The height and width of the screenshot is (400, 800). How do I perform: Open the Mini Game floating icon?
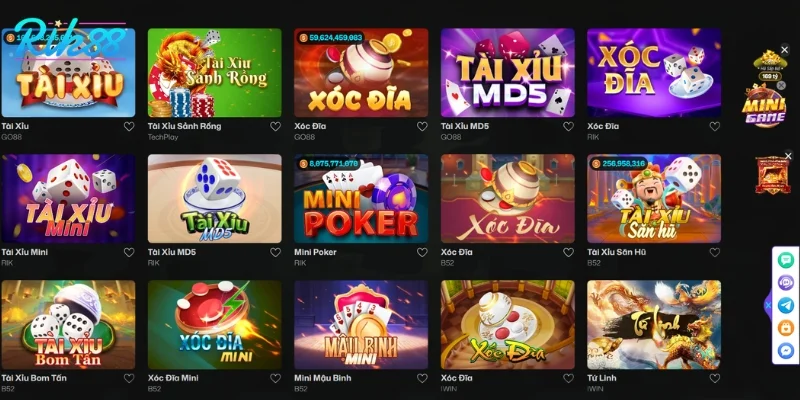pyautogui.click(x=763, y=108)
